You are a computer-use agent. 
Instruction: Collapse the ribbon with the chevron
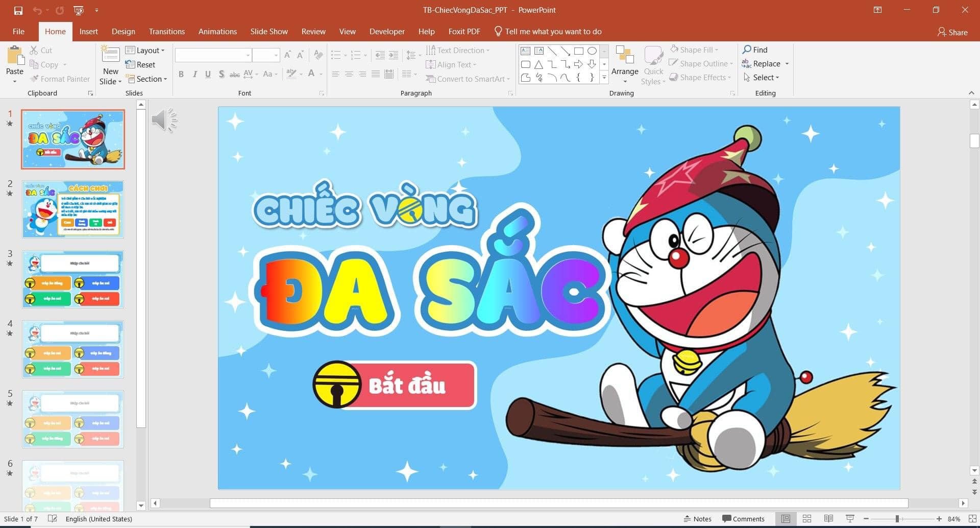(x=971, y=93)
